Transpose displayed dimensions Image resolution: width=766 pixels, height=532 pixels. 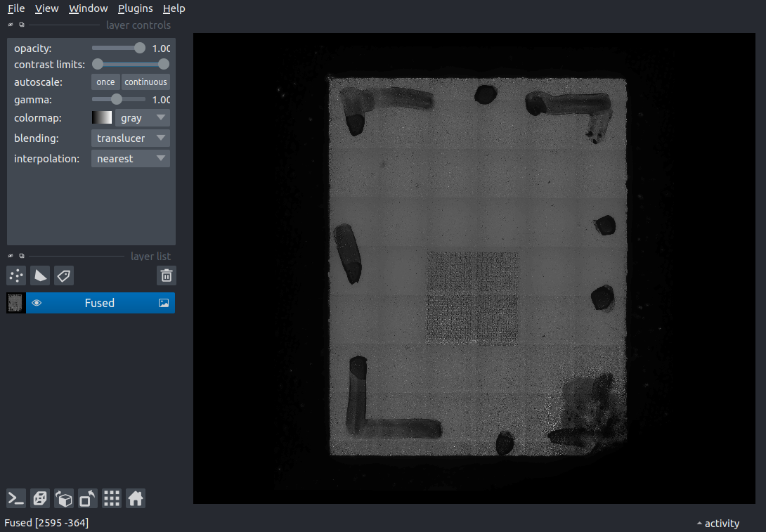click(x=88, y=498)
